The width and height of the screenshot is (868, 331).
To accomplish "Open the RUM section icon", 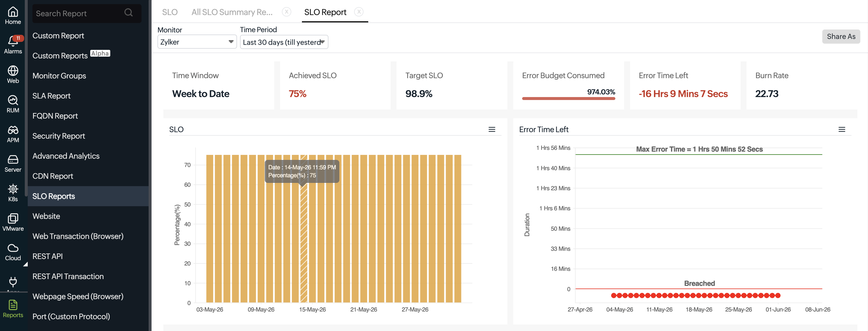I will (x=13, y=100).
